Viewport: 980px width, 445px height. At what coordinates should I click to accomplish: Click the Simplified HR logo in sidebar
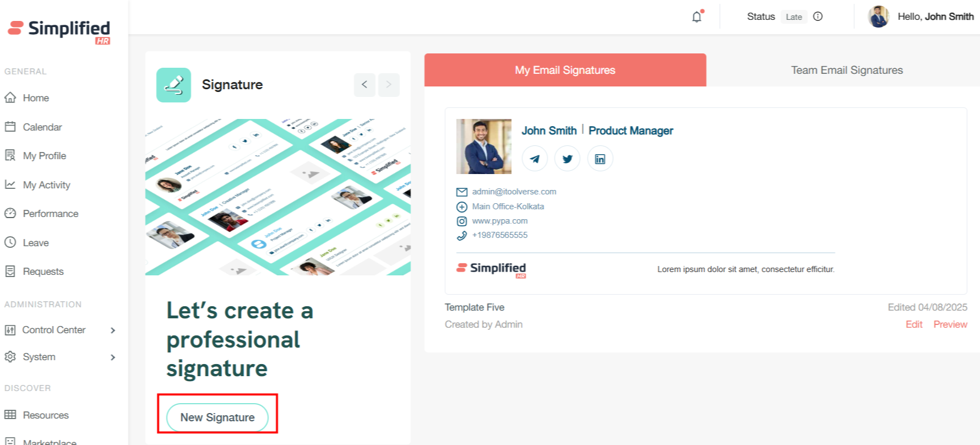coord(59,31)
